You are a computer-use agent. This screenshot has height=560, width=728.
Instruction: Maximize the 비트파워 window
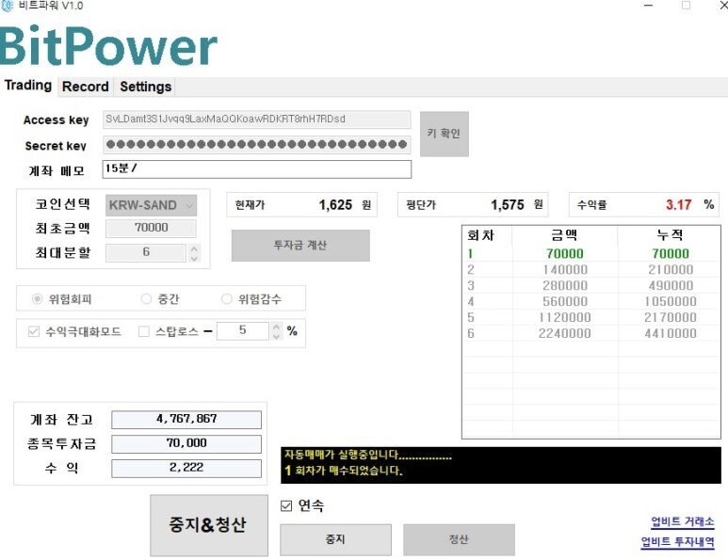686,6
